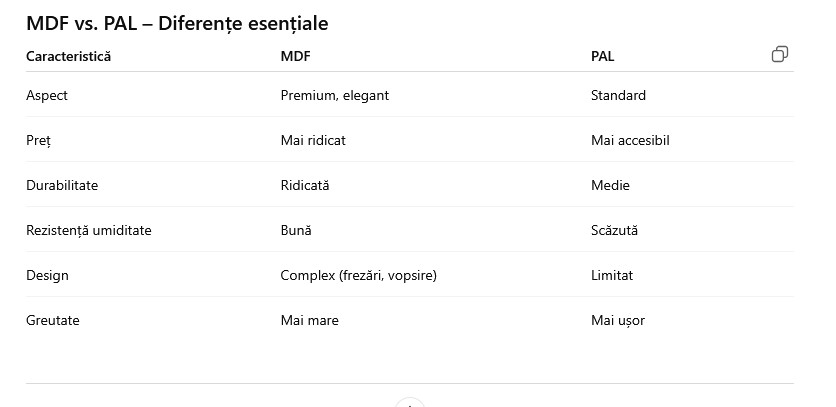836x407 pixels.
Task: Click the 'Mai ridicat' cell
Action: pyautogui.click(x=313, y=141)
